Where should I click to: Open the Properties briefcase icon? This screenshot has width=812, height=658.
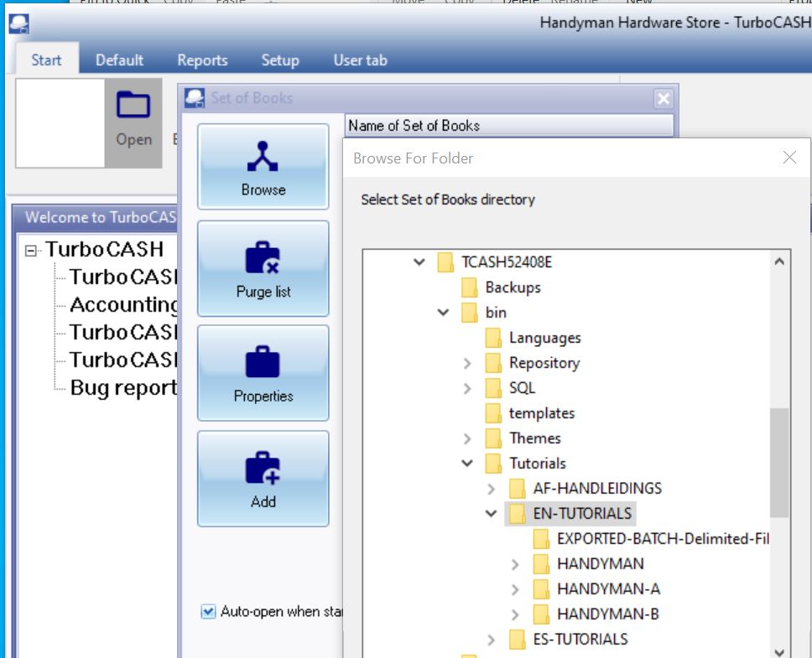[x=263, y=363]
